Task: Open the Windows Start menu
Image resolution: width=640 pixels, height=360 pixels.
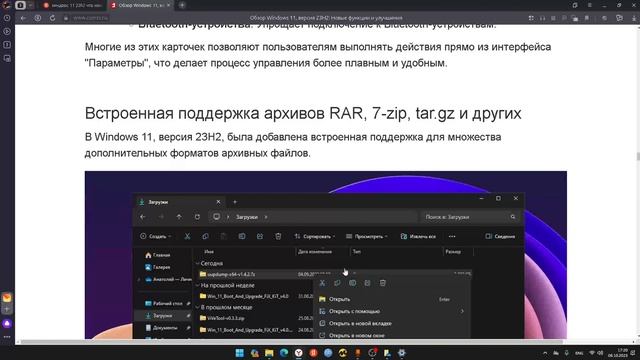Action: pyautogui.click(x=240, y=353)
